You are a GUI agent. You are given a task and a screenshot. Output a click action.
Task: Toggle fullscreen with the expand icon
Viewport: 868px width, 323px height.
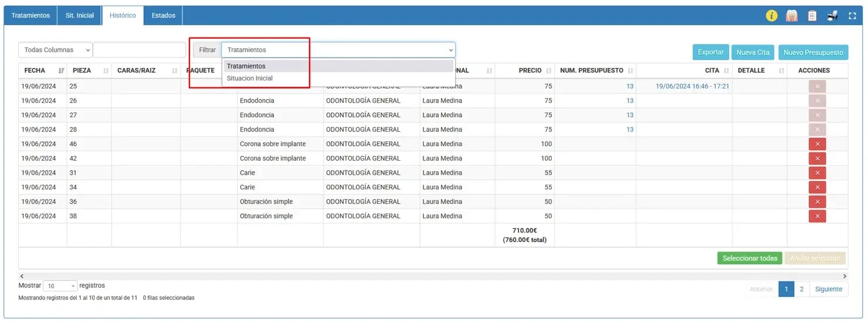(852, 16)
